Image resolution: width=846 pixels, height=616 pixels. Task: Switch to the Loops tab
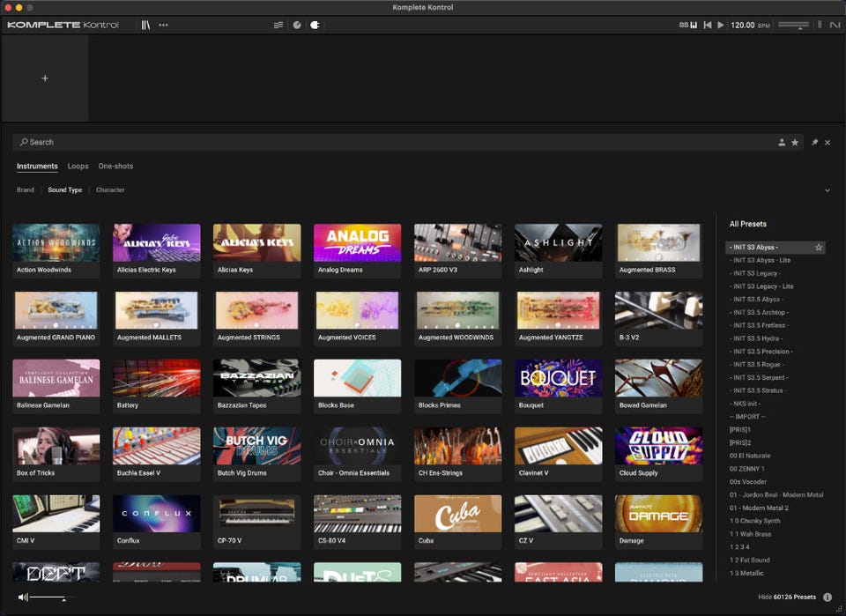[78, 167]
